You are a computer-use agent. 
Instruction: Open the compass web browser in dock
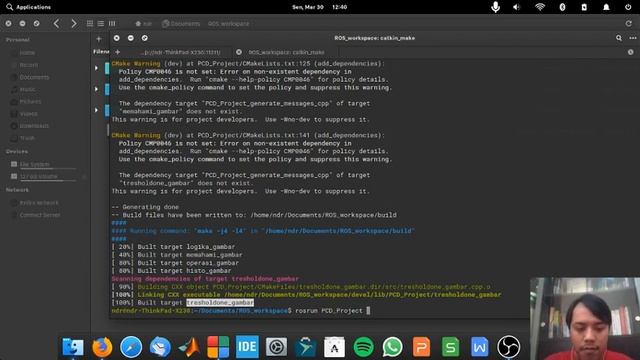coord(131,347)
